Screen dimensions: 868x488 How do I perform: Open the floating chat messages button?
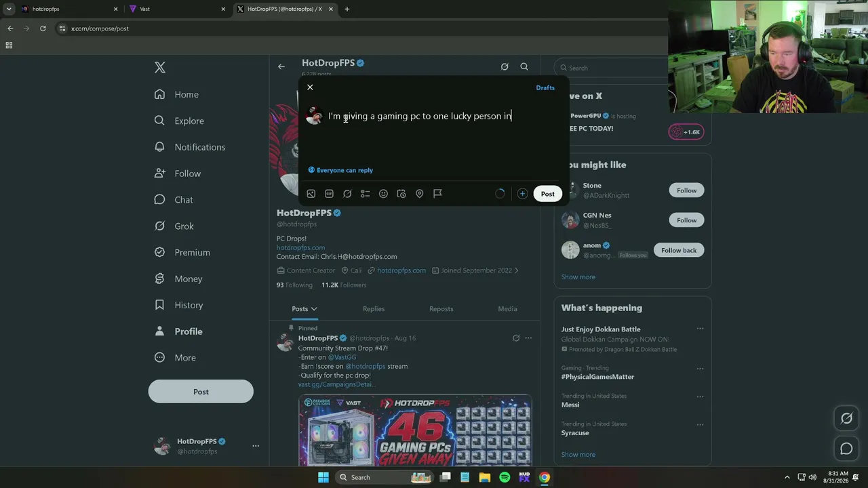coord(846,449)
